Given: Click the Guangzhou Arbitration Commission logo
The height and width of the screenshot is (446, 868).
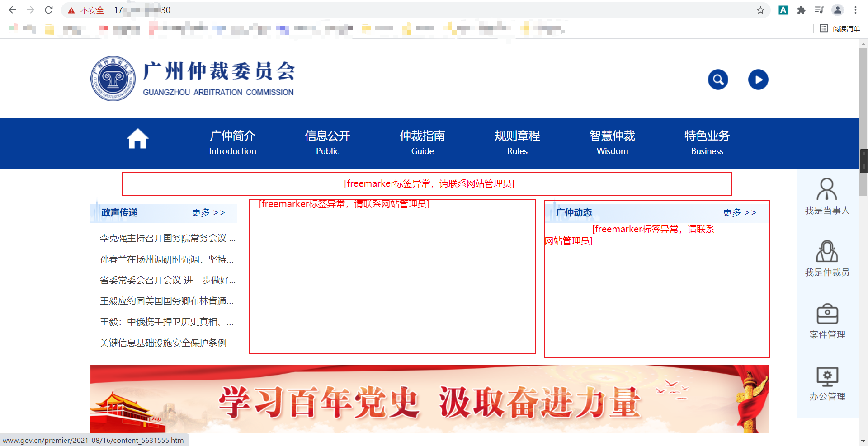Looking at the screenshot, I should point(193,79).
